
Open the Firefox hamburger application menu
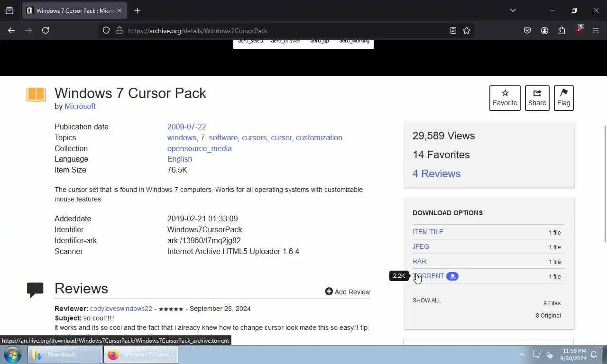(x=596, y=30)
